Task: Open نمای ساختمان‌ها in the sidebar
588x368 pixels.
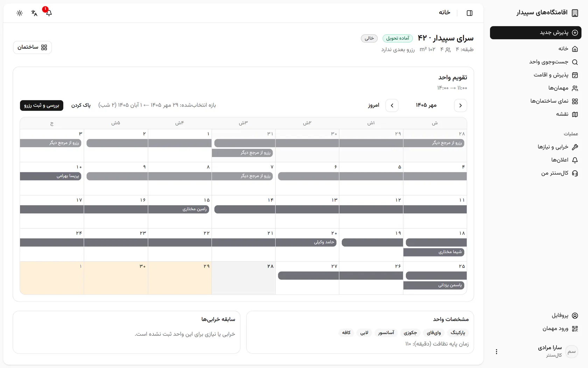Action: pyautogui.click(x=535, y=101)
